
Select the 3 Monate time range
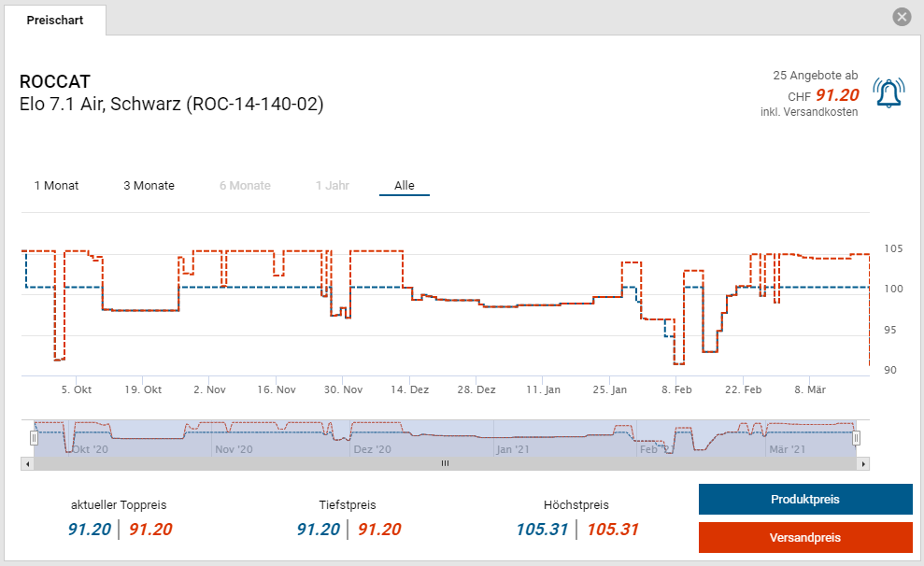149,185
